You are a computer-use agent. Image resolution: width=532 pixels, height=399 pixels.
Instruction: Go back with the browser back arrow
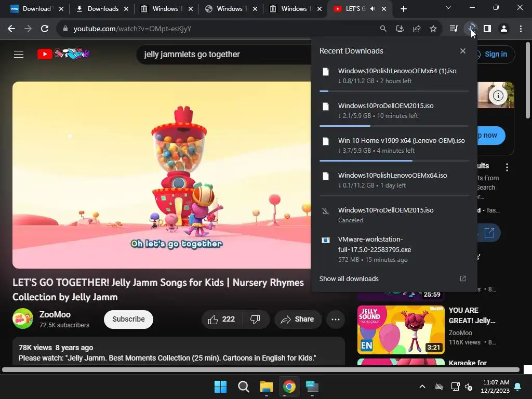click(x=11, y=29)
